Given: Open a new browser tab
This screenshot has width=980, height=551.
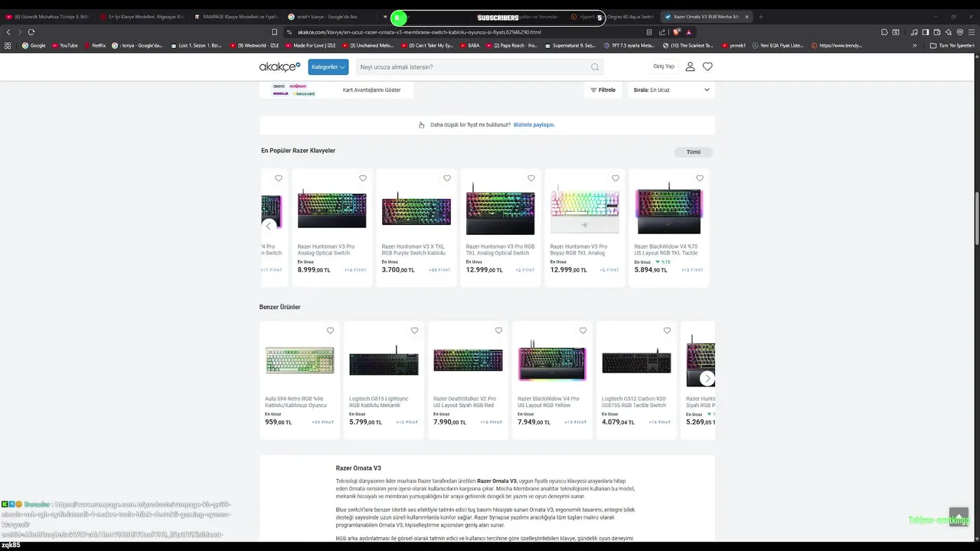Looking at the screenshot, I should (760, 17).
